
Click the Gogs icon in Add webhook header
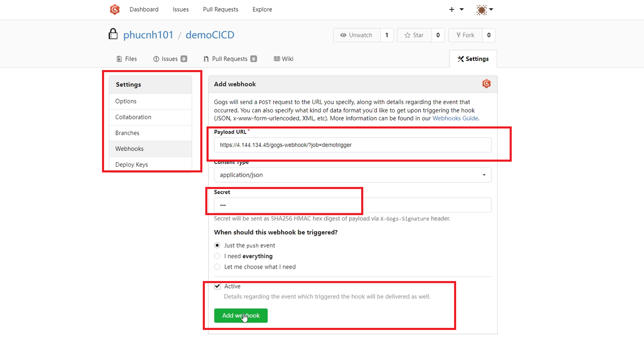[x=486, y=84]
